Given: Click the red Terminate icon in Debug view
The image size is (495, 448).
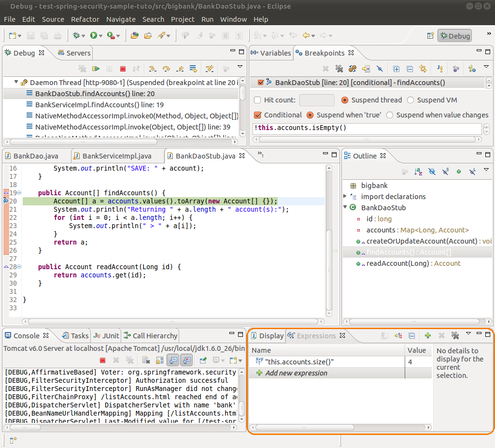Looking at the screenshot, I should pos(123,69).
